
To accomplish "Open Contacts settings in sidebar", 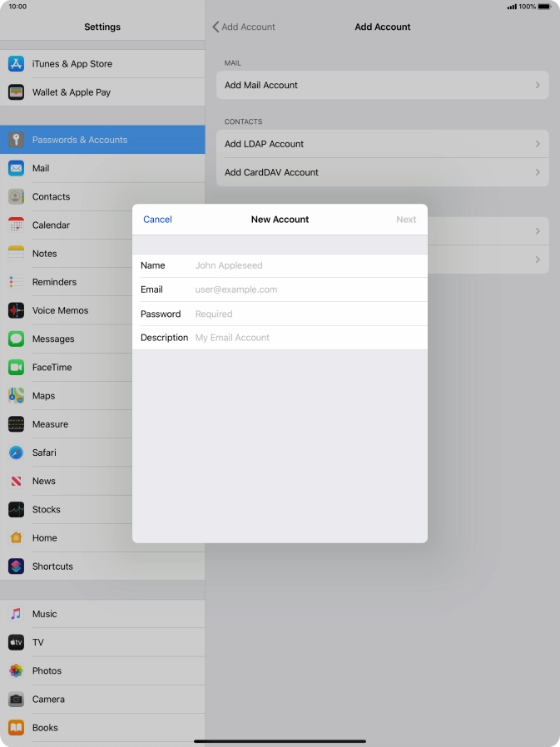I will point(51,197).
